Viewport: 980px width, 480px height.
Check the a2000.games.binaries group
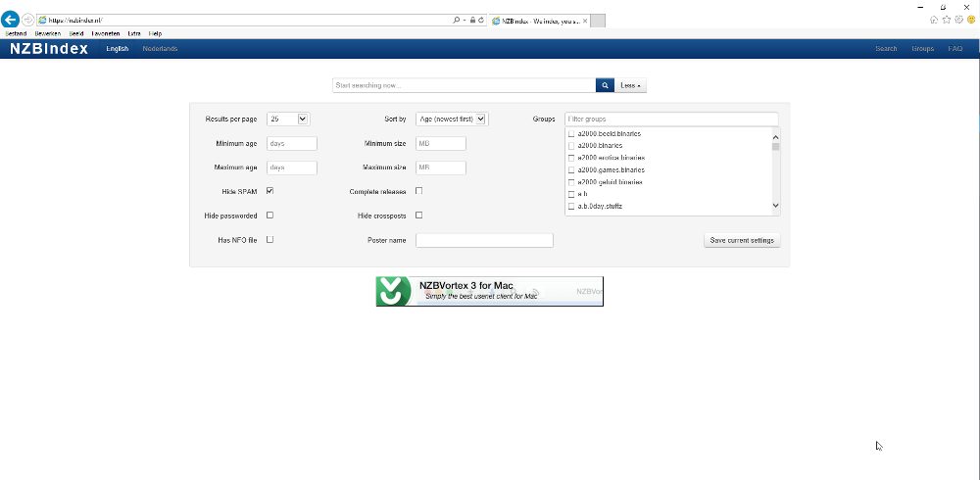571,169
